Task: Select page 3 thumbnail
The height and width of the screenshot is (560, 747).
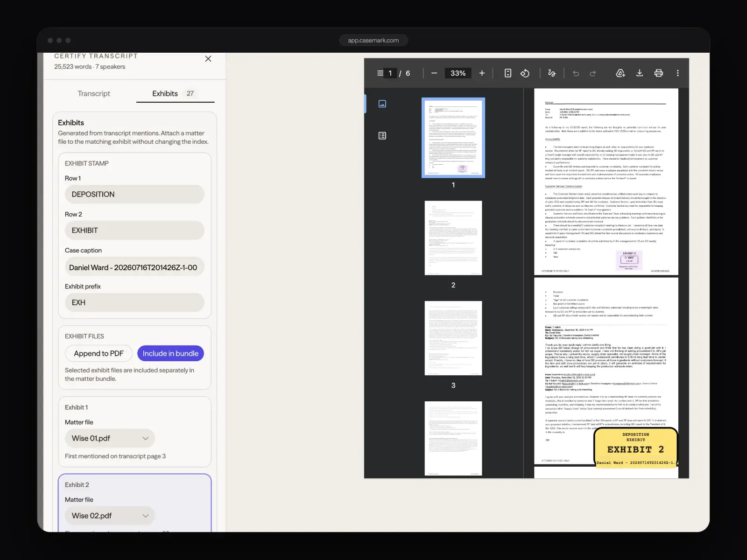Action: point(453,338)
